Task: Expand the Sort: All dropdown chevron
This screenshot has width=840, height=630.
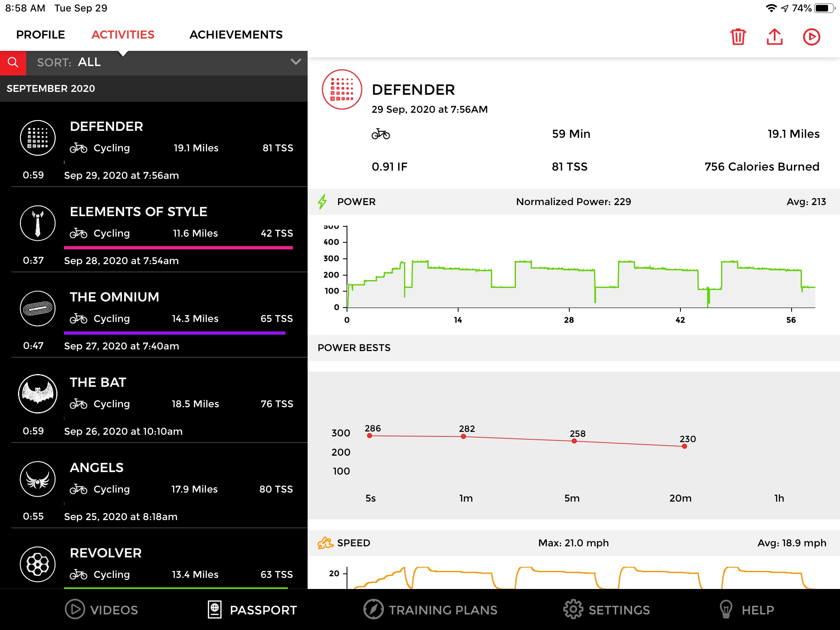Action: pyautogui.click(x=296, y=62)
